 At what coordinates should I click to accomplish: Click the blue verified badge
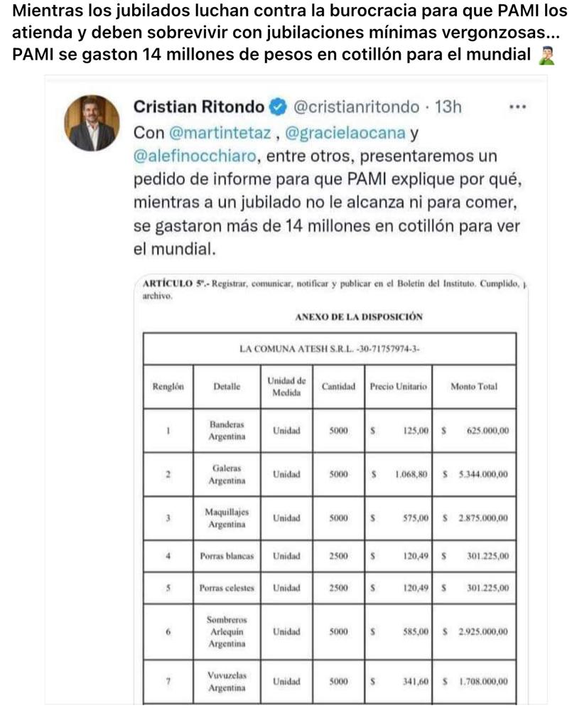pyautogui.click(x=279, y=107)
